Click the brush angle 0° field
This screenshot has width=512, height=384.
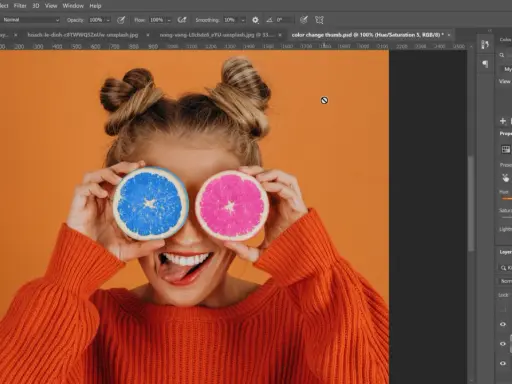(284, 20)
